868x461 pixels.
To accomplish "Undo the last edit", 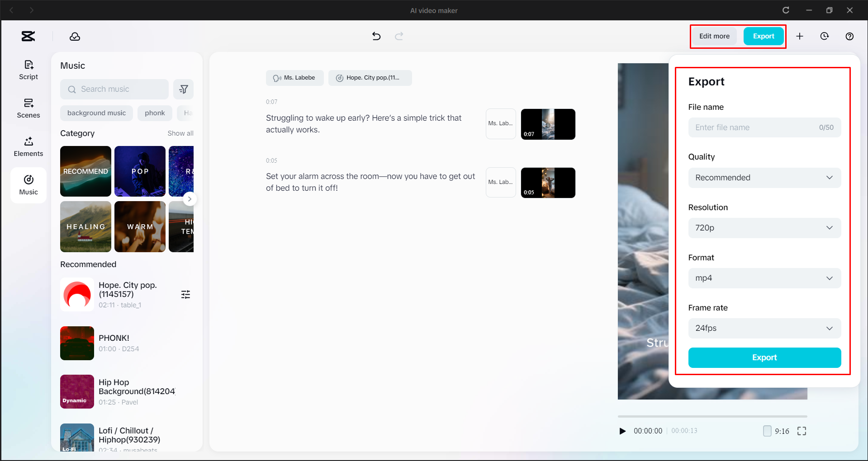I will point(376,36).
